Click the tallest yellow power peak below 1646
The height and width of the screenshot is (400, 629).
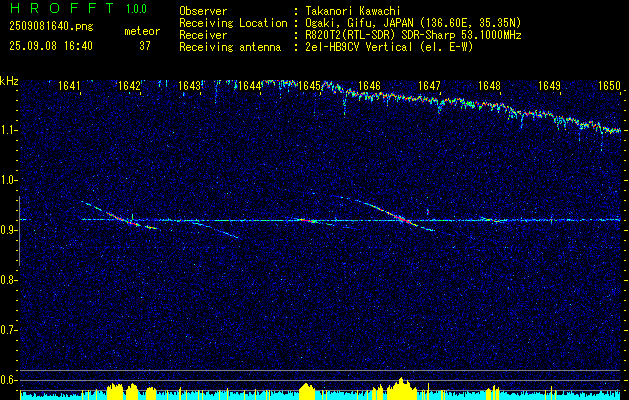coord(401,388)
